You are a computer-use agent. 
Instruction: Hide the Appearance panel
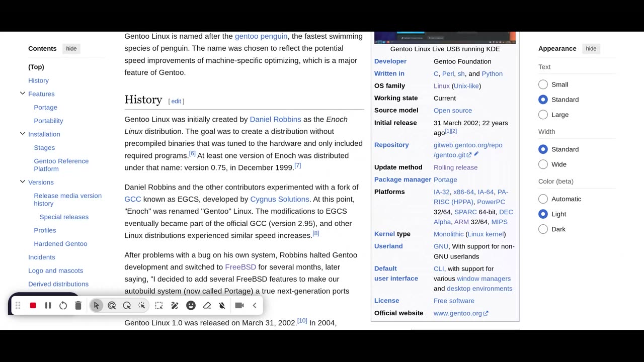(591, 49)
